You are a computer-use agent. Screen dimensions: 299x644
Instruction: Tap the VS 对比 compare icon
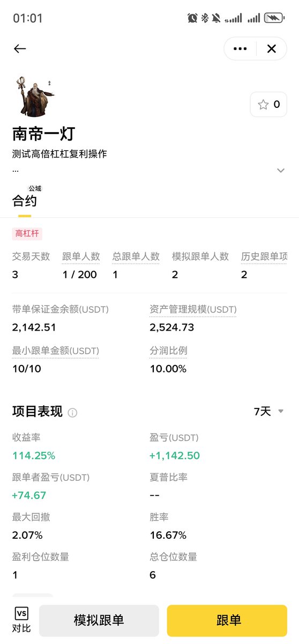point(21,620)
